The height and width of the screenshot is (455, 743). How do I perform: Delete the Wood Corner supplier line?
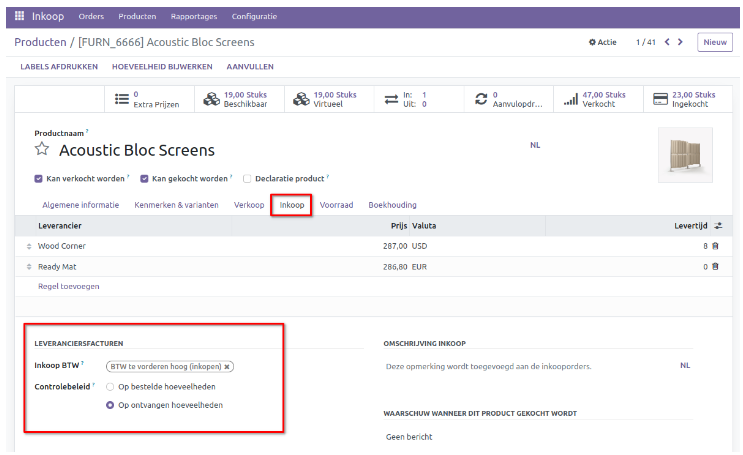[715, 246]
